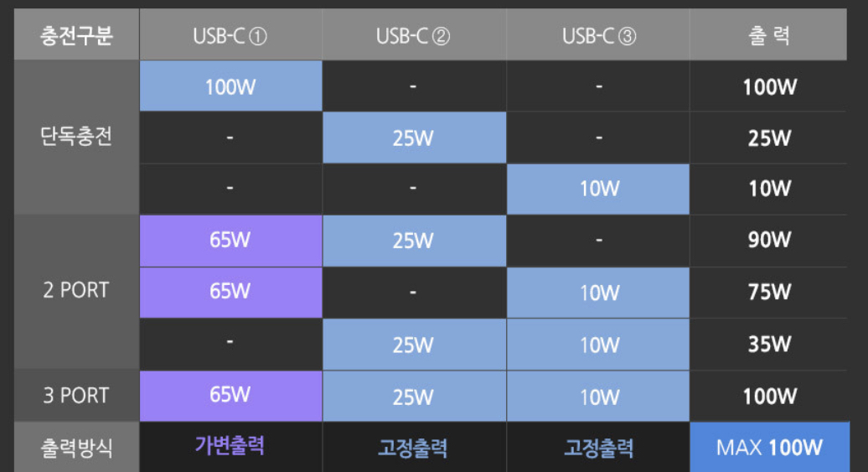Click the MAX 100W blue cell
This screenshot has height=472, width=868.
[x=769, y=447]
